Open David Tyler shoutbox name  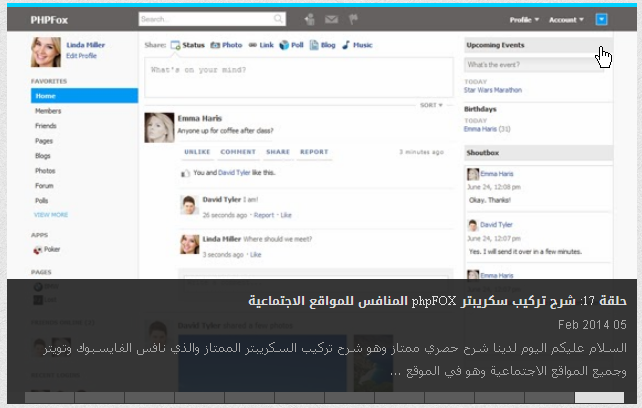[x=496, y=225]
